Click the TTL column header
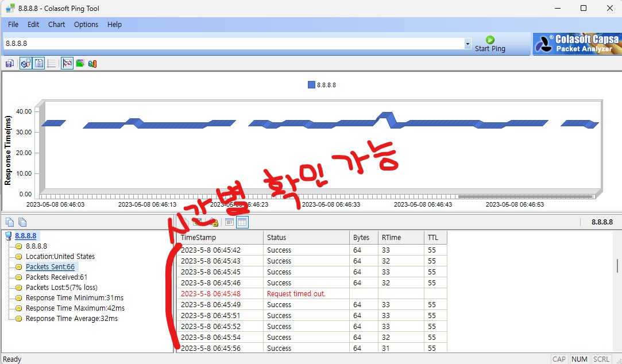Screen dimensions: 622x364 point(435,238)
